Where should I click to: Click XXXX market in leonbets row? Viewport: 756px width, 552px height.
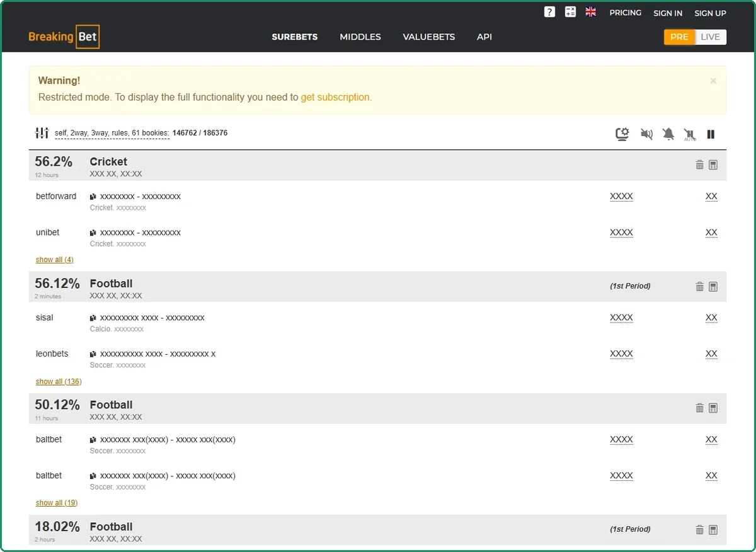(x=621, y=354)
